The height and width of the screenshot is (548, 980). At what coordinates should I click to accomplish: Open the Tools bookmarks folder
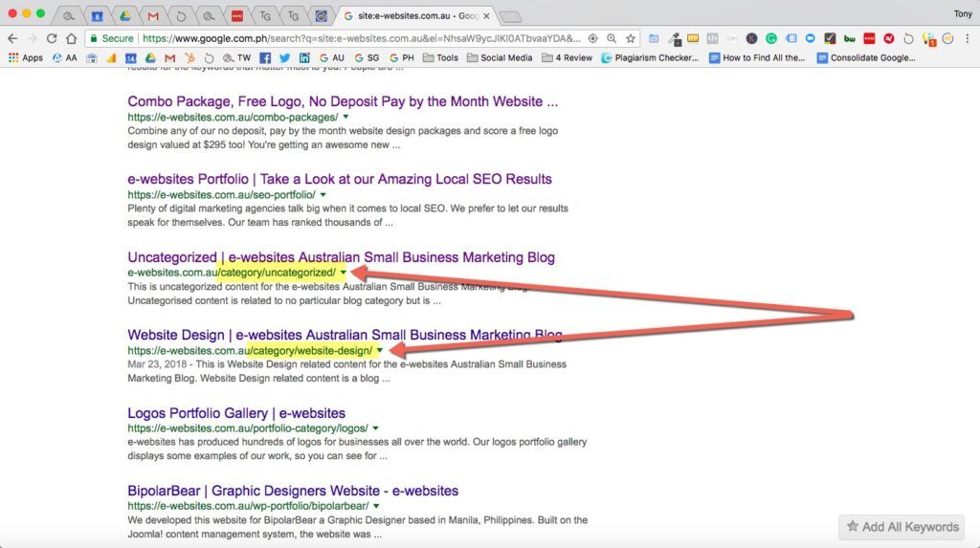tap(440, 57)
